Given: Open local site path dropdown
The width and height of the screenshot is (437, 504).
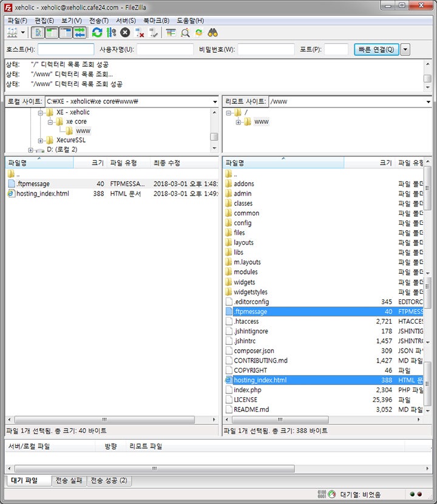Looking at the screenshot, I should pyautogui.click(x=215, y=101).
